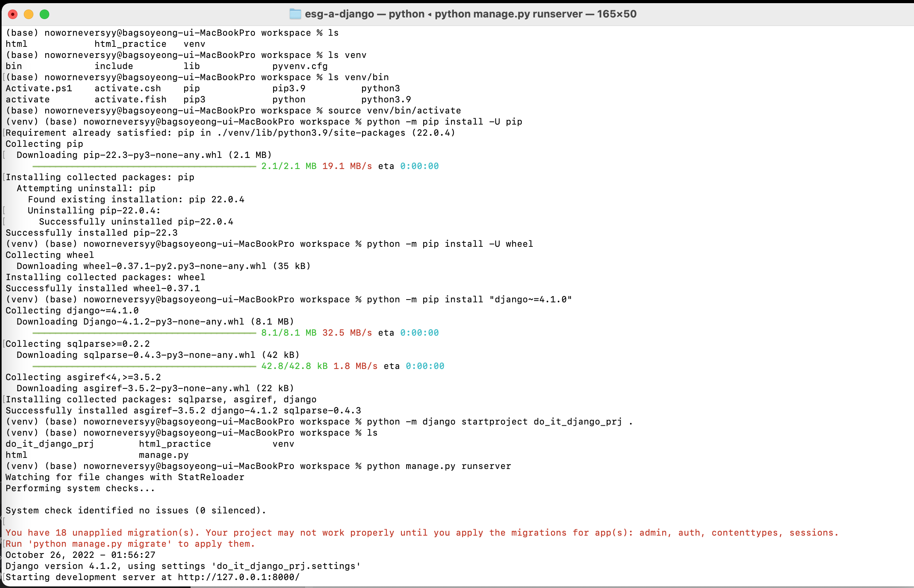The image size is (914, 588).
Task: Click the speed value '32.5 MB/s'
Action: click(347, 333)
